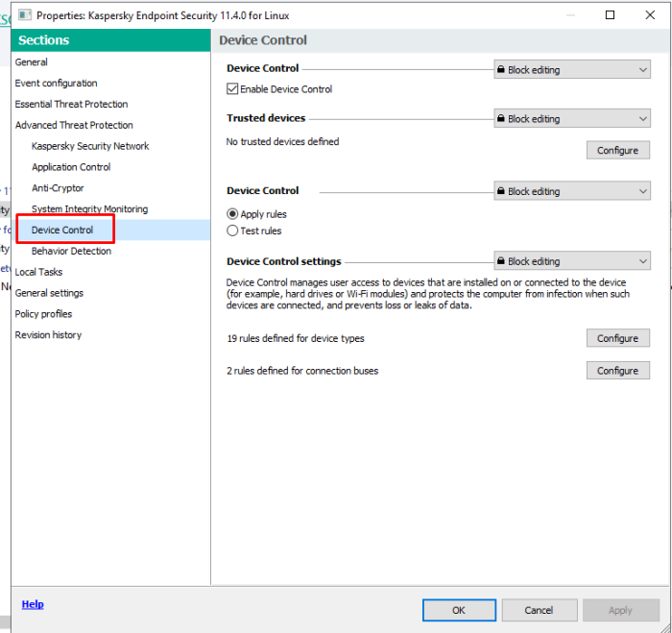This screenshot has width=672, height=633.
Task: Select the Test rules radio button
Action: click(x=232, y=231)
